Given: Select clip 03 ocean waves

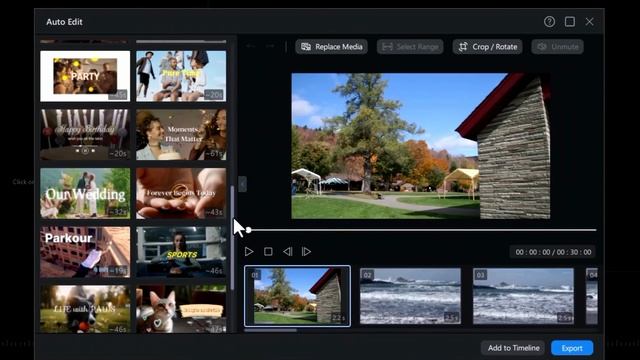Looking at the screenshot, I should click(523, 296).
